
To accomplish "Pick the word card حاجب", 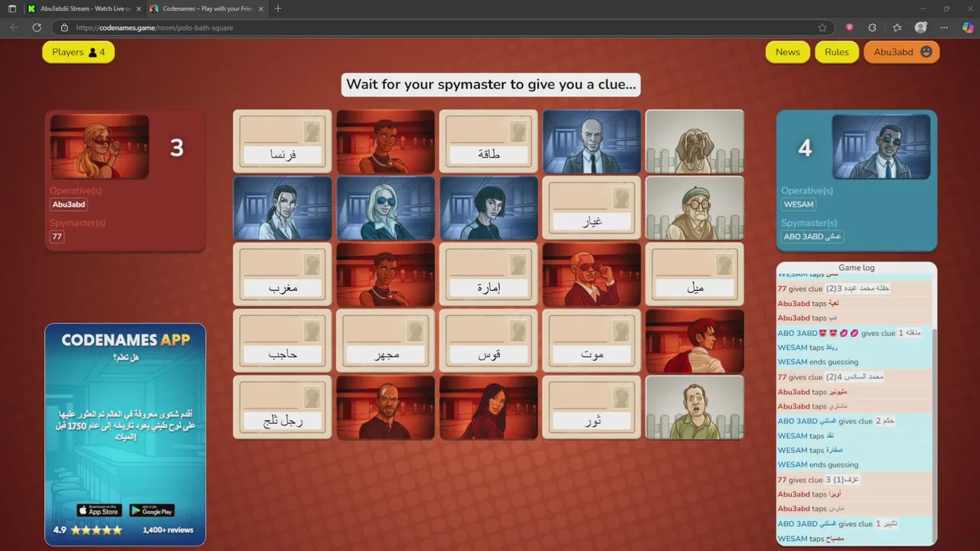I will [x=283, y=341].
